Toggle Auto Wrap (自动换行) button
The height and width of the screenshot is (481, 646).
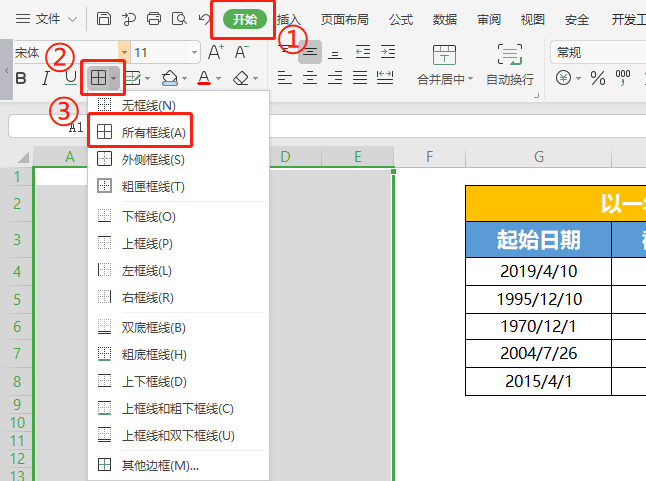510,56
